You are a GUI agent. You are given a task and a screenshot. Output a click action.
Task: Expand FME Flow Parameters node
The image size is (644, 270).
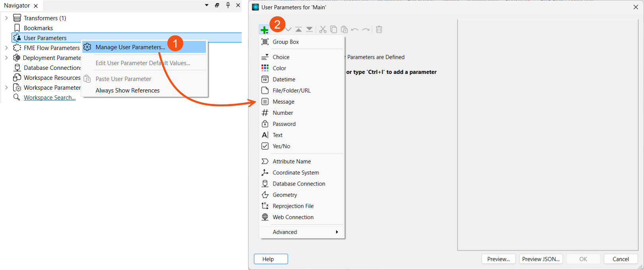[6, 48]
